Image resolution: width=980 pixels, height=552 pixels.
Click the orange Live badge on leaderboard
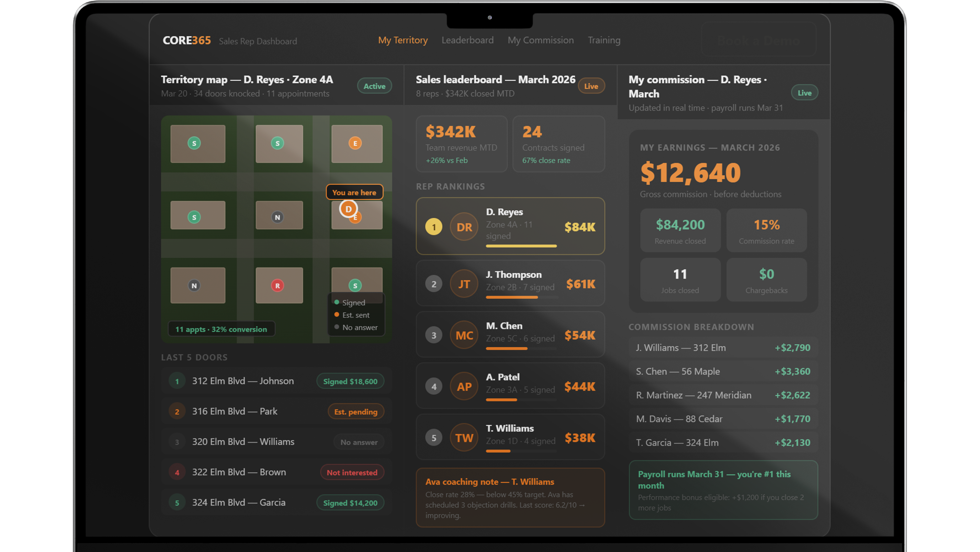[x=591, y=86]
